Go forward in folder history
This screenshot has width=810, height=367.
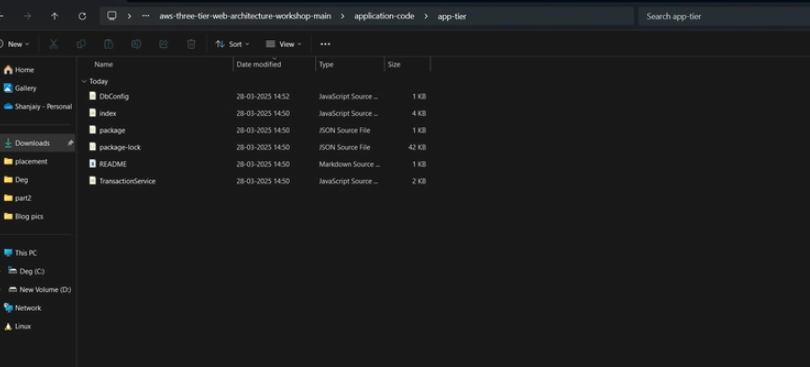click(27, 16)
